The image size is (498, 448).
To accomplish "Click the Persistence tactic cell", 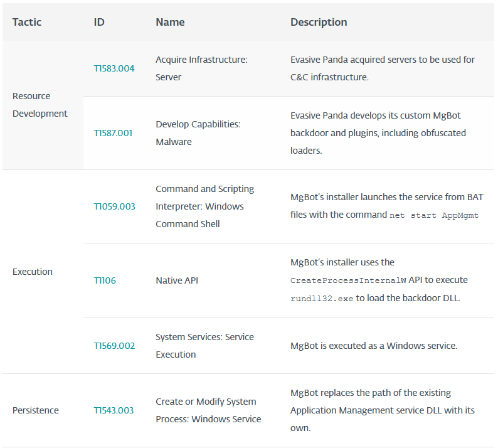I will tap(36, 410).
